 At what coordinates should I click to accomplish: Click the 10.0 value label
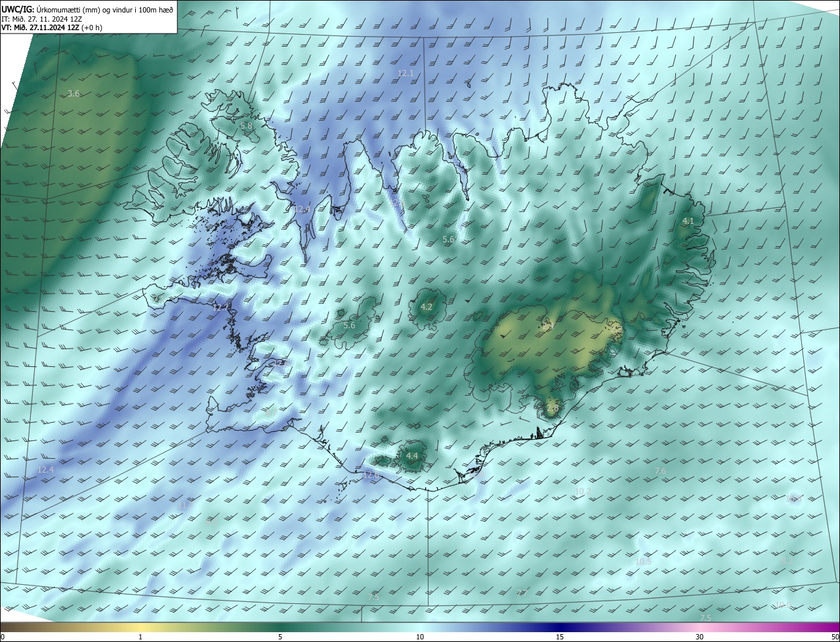coord(783,605)
